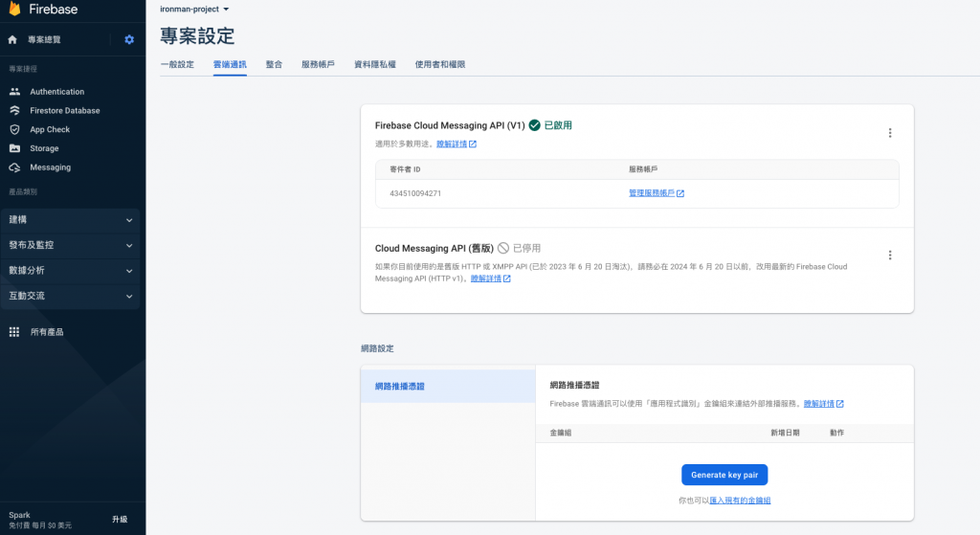Click sender ID value 434510094271

[x=415, y=193]
